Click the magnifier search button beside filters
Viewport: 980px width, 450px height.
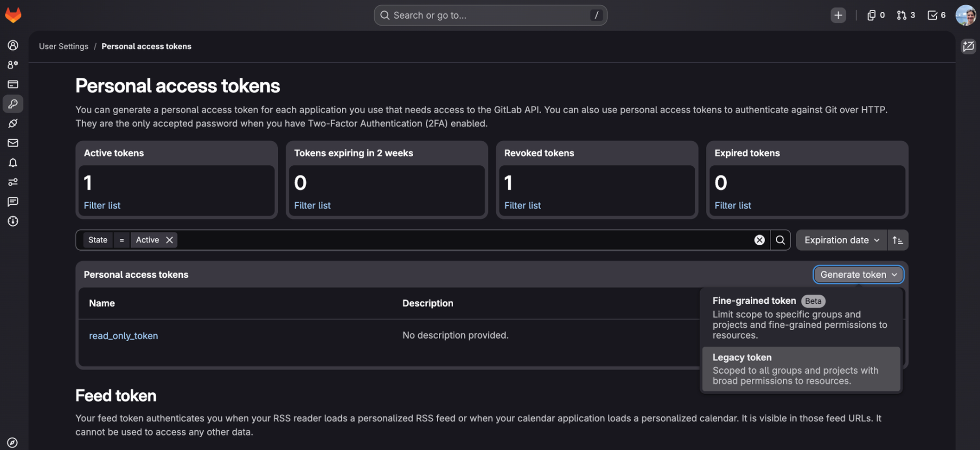coord(780,240)
